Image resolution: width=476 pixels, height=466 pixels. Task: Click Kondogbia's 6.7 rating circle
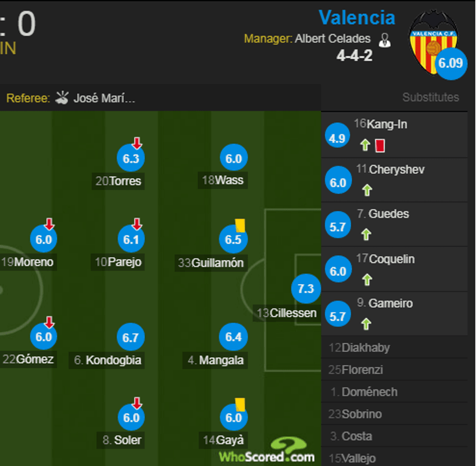pyautogui.click(x=131, y=337)
